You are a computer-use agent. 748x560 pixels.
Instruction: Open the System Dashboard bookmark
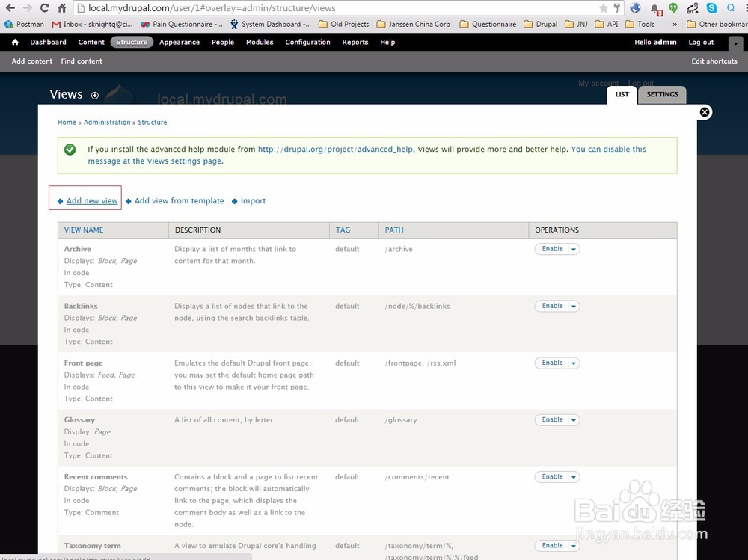[271, 24]
